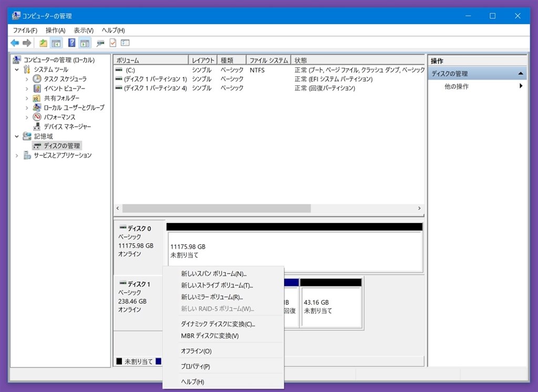Click the Up one level folder icon

click(x=43, y=43)
